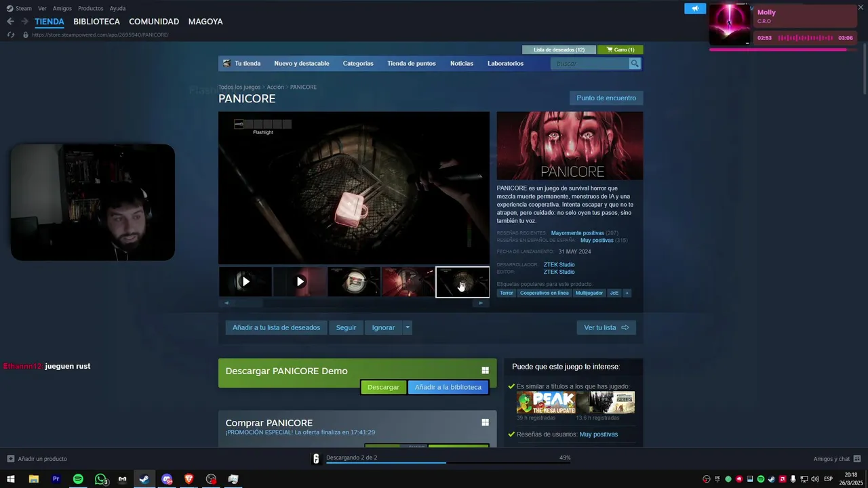868x488 pixels.
Task: Click the Seguir button
Action: [x=346, y=327]
